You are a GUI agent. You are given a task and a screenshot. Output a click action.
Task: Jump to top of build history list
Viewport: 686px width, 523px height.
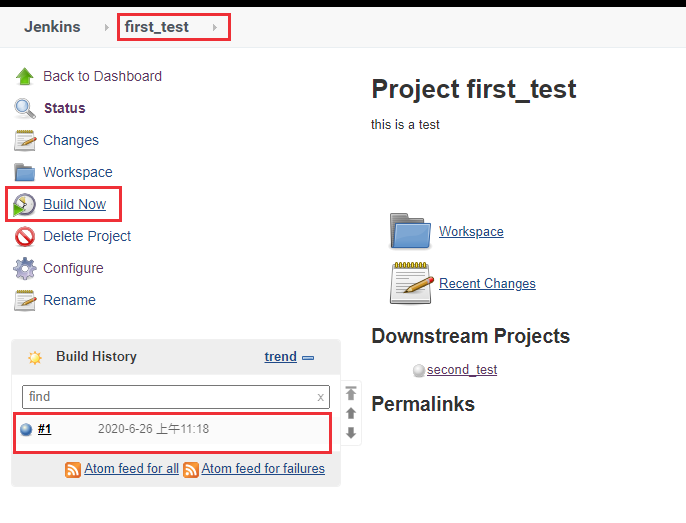(351, 393)
